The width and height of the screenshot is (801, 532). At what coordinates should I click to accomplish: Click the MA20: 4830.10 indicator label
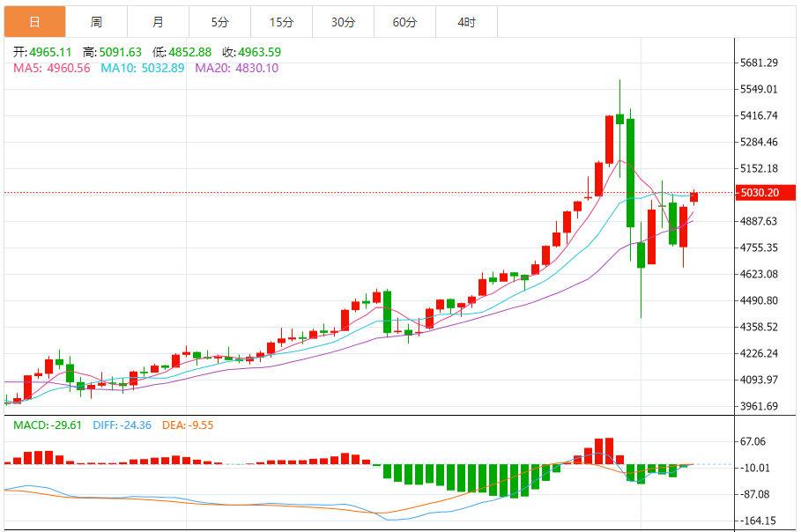pyautogui.click(x=236, y=68)
